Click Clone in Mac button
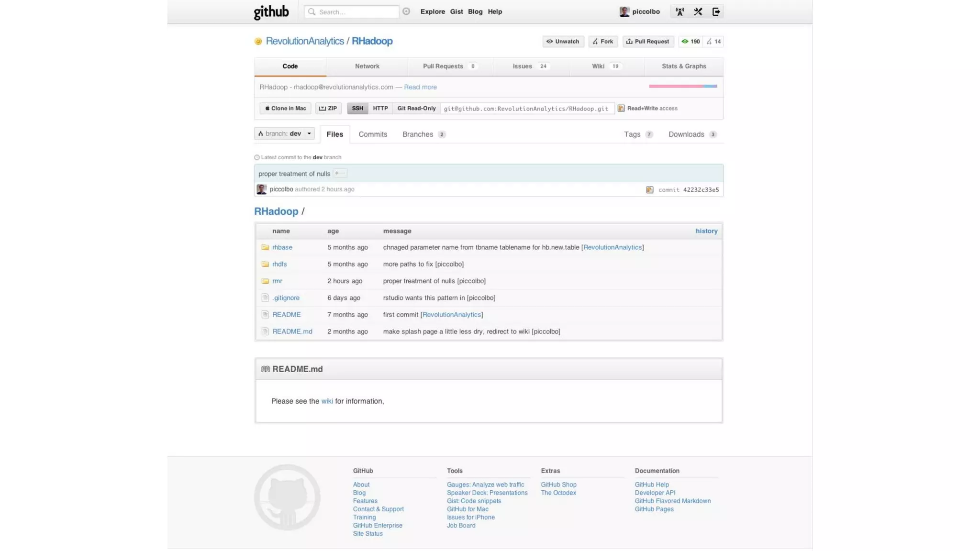Image resolution: width=980 pixels, height=551 pixels. [x=285, y=109]
